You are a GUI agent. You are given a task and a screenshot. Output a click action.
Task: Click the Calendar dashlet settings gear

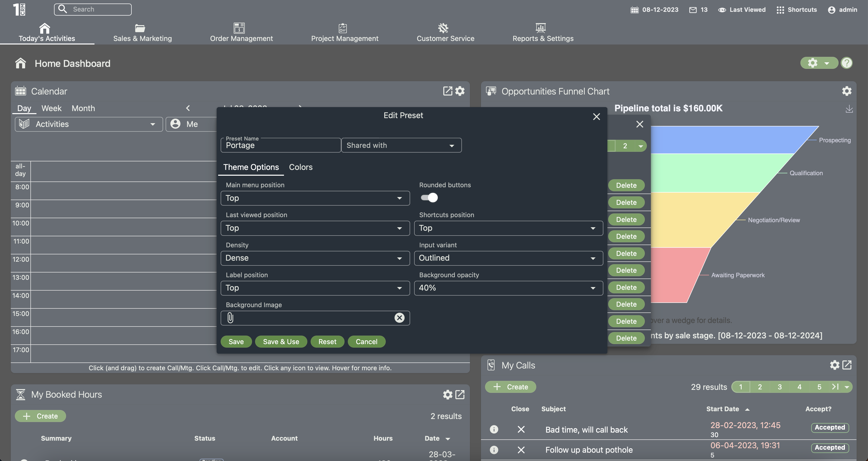pyautogui.click(x=460, y=91)
